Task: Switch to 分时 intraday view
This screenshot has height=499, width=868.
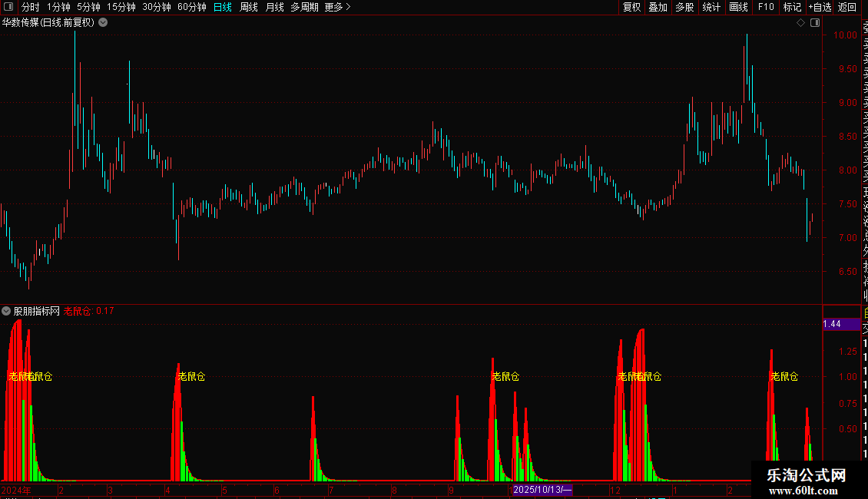Action: [31, 7]
